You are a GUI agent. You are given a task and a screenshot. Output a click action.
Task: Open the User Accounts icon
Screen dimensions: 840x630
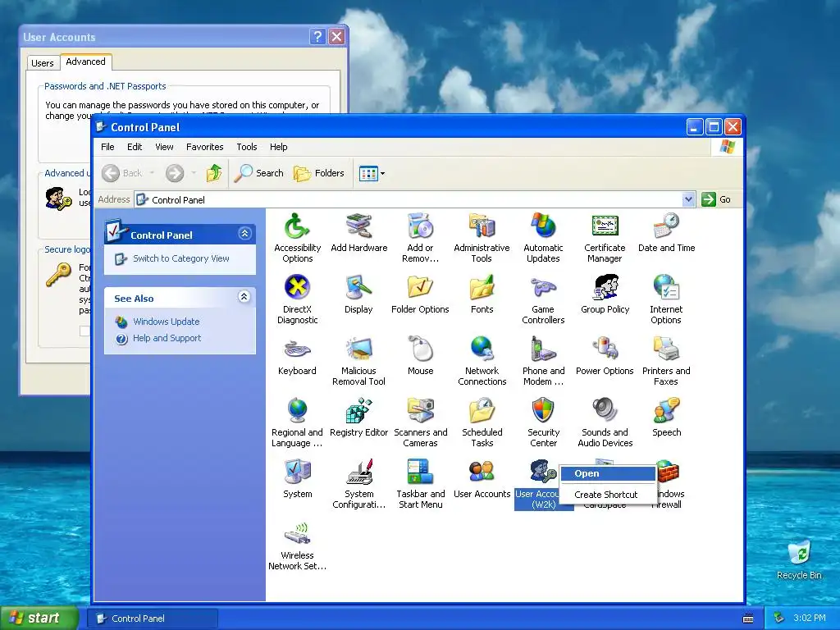(482, 479)
